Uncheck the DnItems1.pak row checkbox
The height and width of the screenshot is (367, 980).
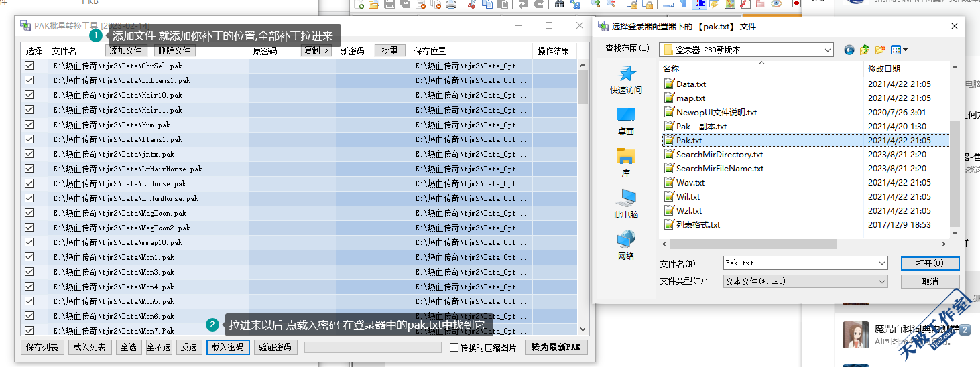point(29,80)
